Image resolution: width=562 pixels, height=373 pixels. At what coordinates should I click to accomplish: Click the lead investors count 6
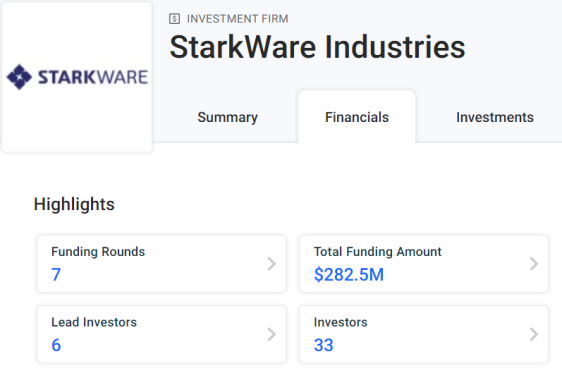click(56, 345)
